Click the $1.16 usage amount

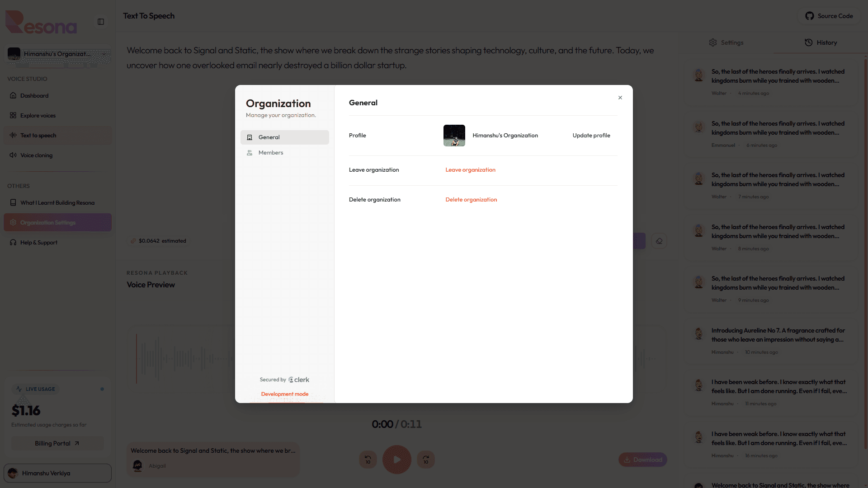[26, 411]
